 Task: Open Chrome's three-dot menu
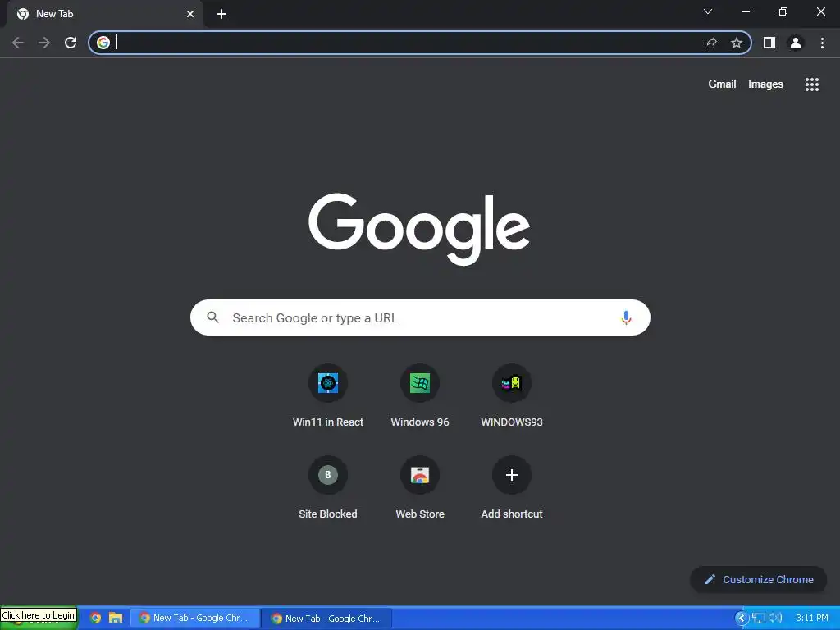822,43
